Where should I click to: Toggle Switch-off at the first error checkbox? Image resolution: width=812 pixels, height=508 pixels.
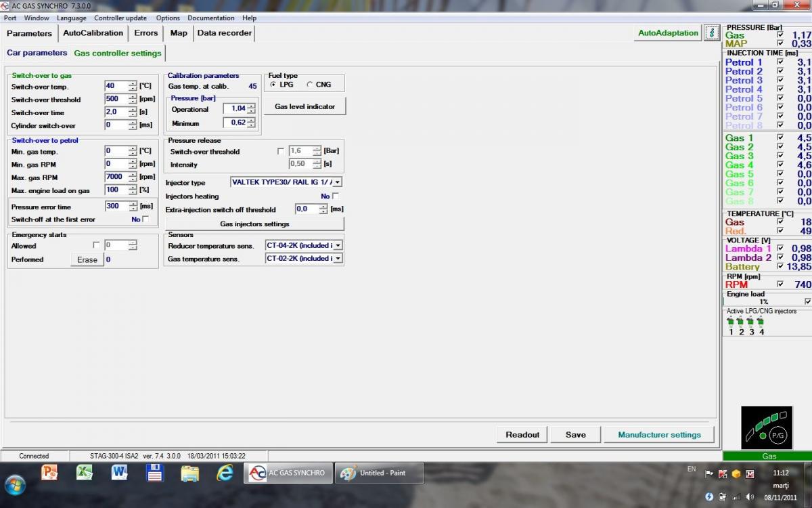tap(145, 219)
